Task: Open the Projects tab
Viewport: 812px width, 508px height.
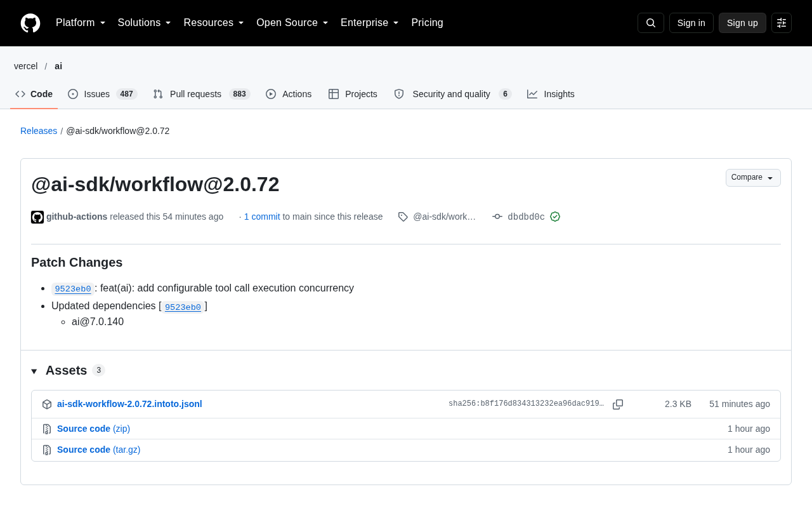Action: coord(353,94)
